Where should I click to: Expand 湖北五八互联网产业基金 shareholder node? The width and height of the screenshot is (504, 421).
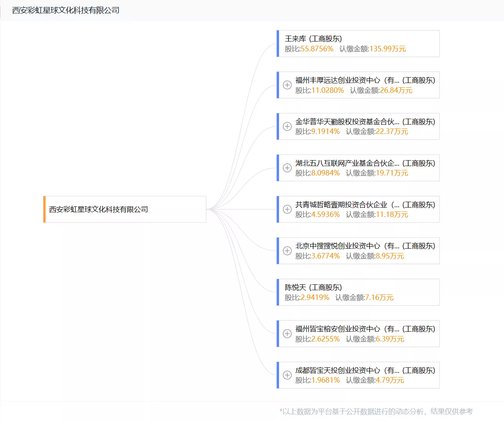[287, 168]
